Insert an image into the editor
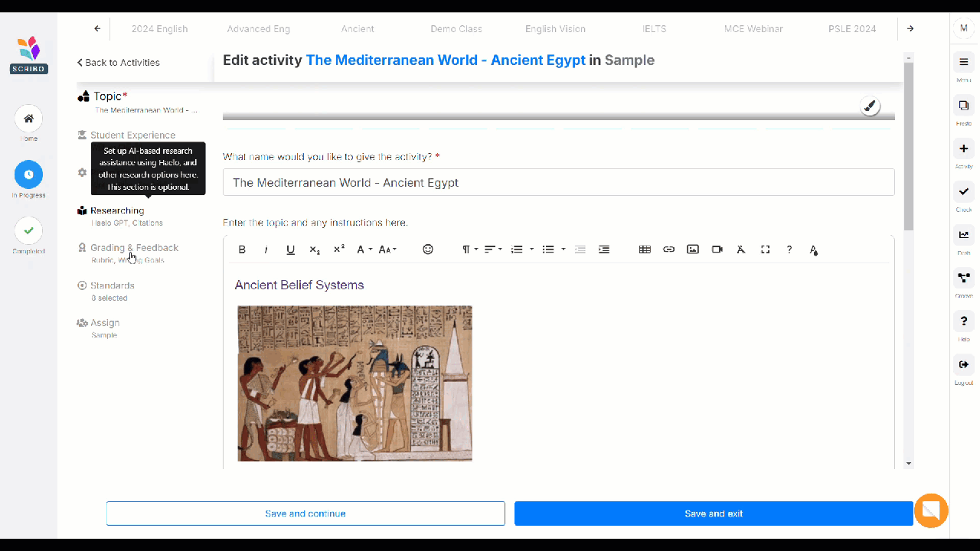The height and width of the screenshot is (551, 980). pyautogui.click(x=693, y=249)
